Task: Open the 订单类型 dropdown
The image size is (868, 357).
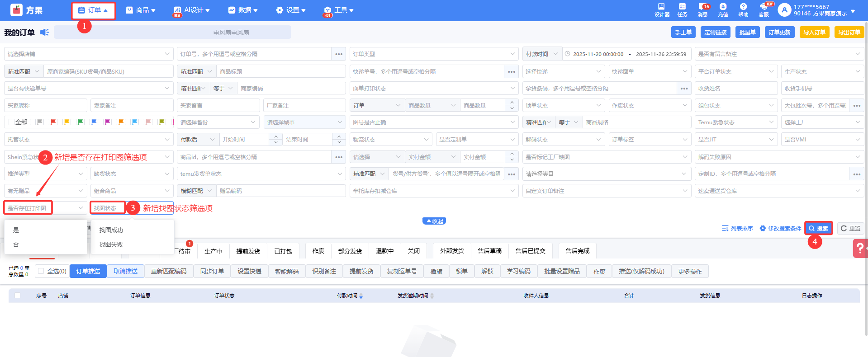Action: [x=433, y=54]
